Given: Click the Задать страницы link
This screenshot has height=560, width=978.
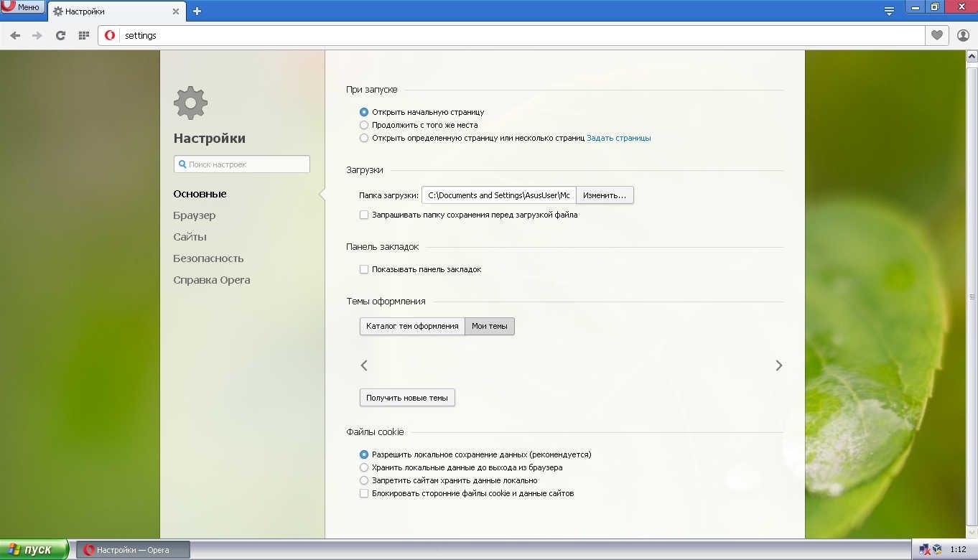Looking at the screenshot, I should [619, 138].
